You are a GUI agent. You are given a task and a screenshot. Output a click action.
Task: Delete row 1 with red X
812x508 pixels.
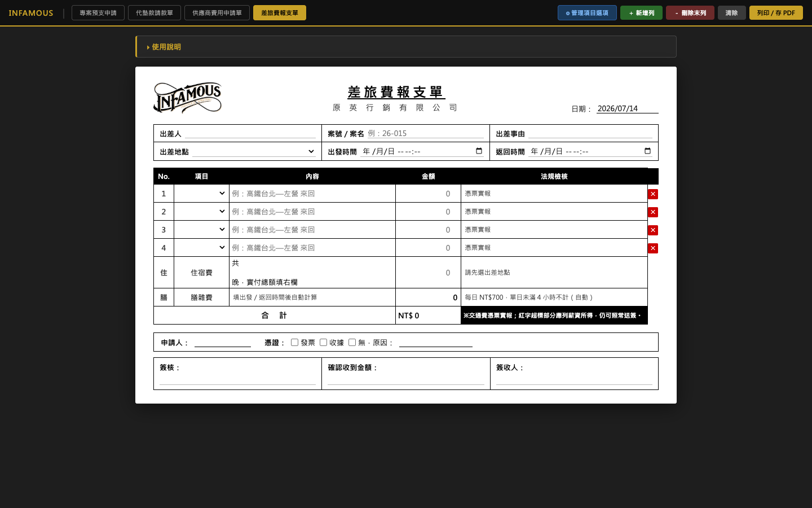tap(653, 194)
